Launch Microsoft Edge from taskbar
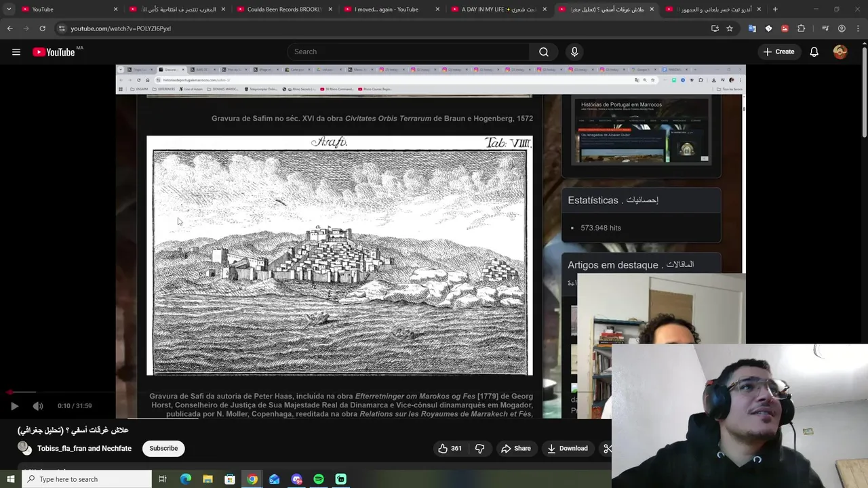The image size is (868, 488). [x=185, y=479]
